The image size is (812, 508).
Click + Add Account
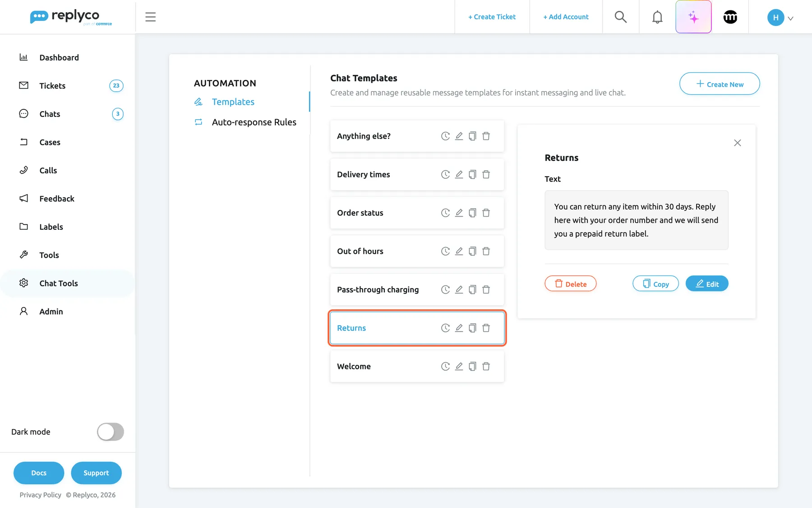click(566, 17)
